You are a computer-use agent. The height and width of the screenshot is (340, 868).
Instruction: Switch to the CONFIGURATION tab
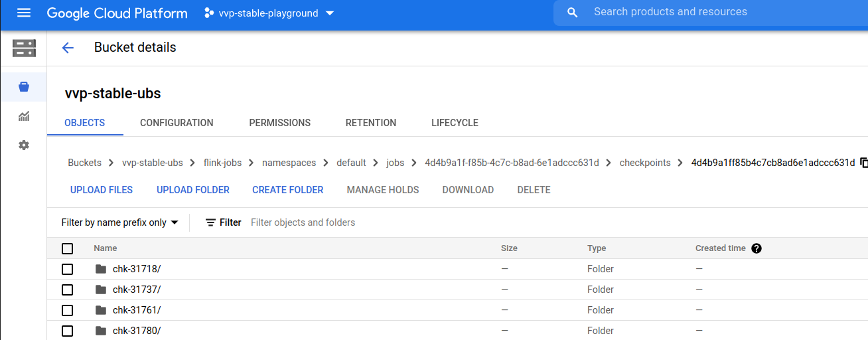click(x=177, y=123)
